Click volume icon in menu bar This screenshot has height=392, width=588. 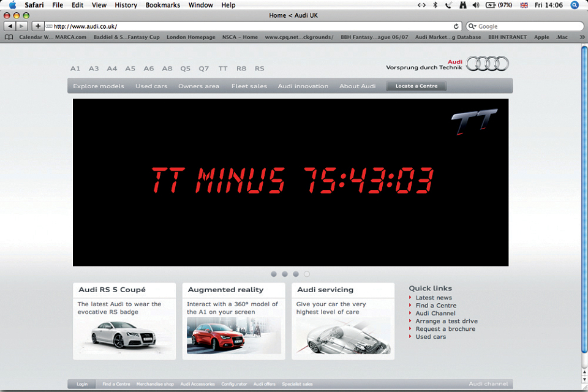pos(476,5)
